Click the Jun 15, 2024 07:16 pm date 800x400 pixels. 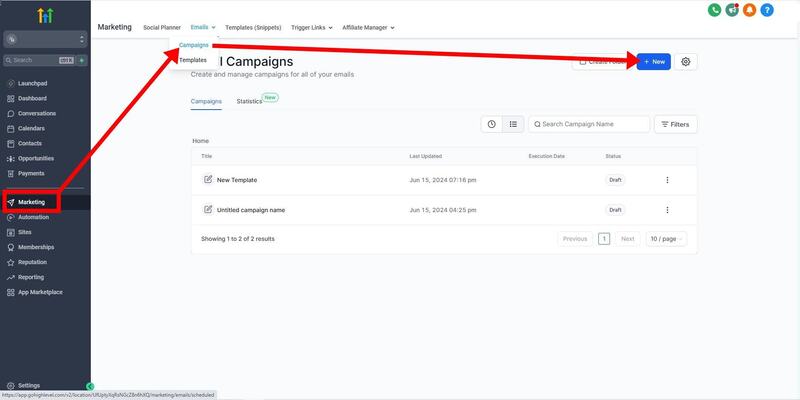tap(443, 180)
